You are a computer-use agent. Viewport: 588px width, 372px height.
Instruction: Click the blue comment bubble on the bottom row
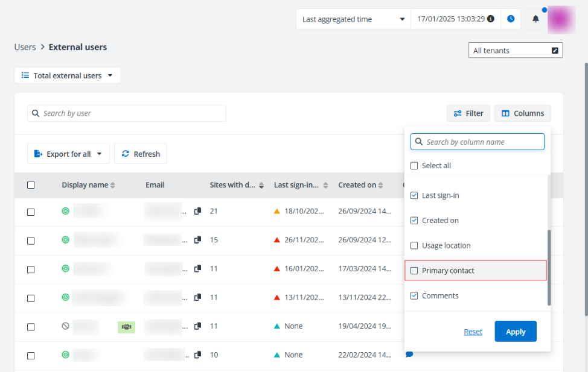(410, 355)
